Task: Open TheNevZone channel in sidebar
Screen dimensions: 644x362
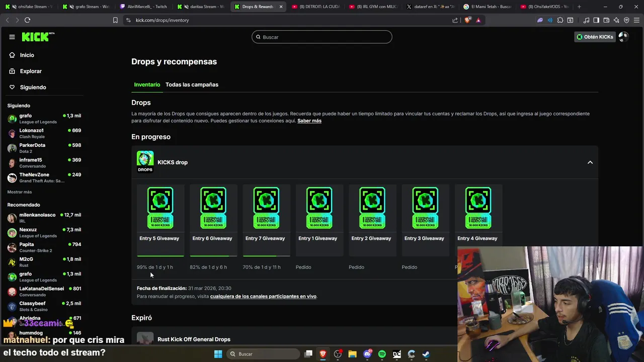Action: point(44,177)
